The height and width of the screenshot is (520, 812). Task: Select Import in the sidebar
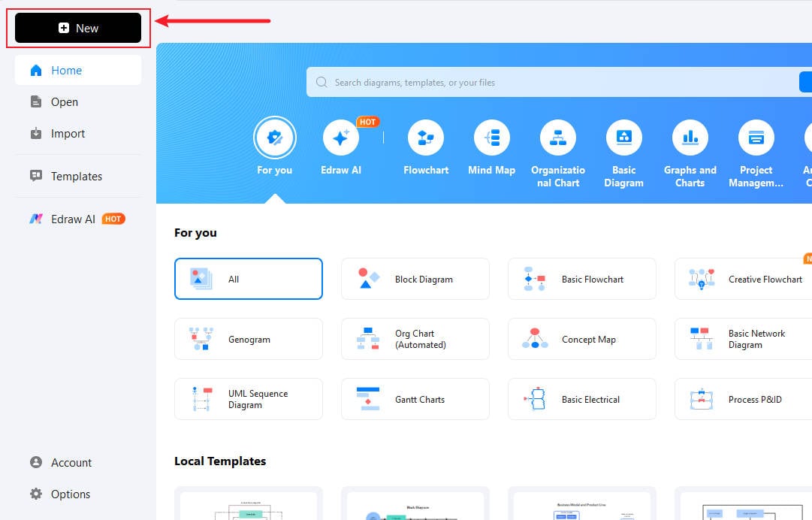78,134
